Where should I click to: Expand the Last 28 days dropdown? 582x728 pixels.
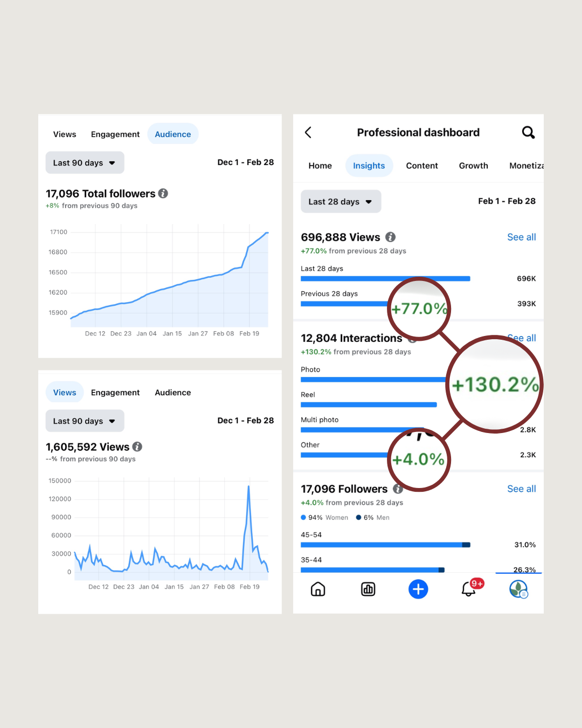click(341, 201)
